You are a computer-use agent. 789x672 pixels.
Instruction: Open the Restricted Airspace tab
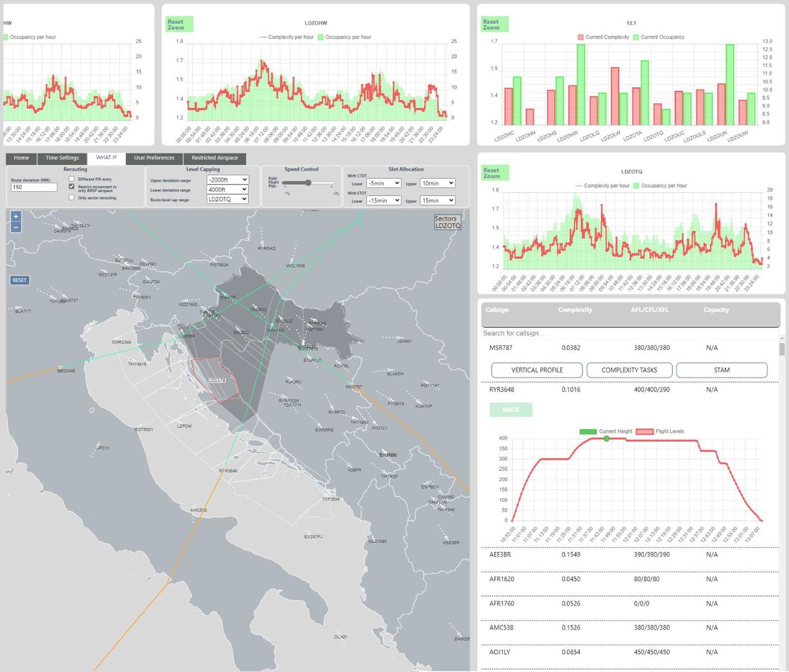point(215,158)
